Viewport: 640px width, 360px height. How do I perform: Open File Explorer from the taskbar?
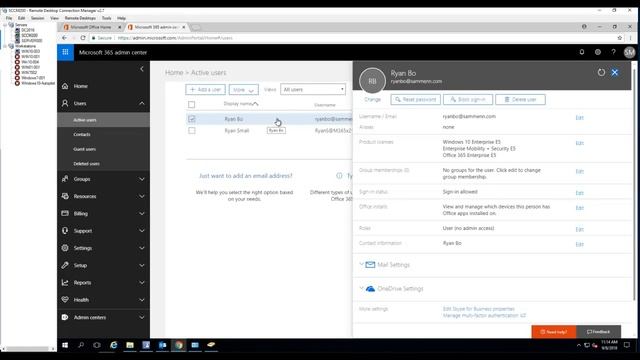[130, 345]
